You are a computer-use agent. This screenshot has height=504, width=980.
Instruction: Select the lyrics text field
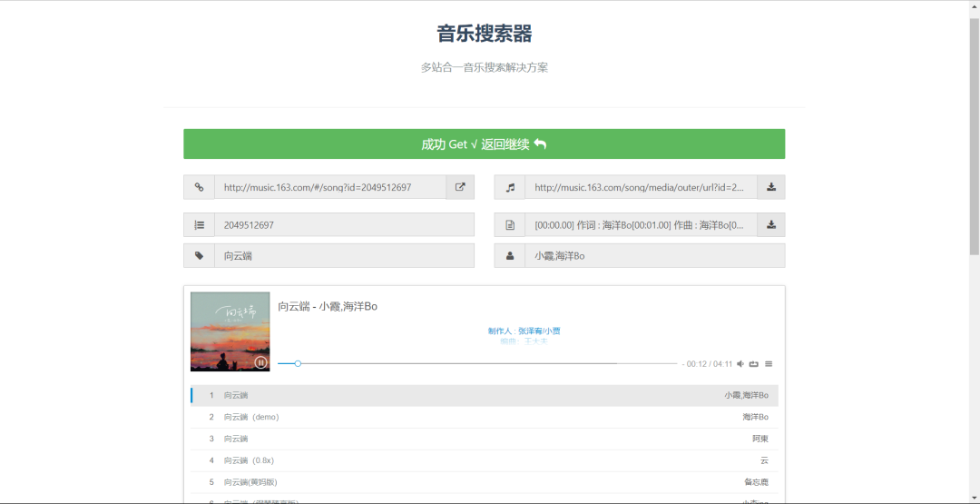pyautogui.click(x=642, y=224)
